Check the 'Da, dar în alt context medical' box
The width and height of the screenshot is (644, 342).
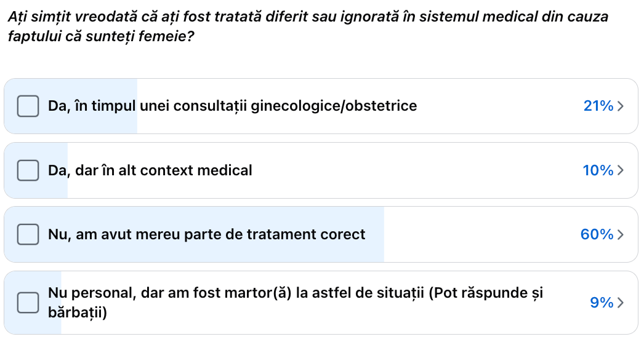point(28,170)
